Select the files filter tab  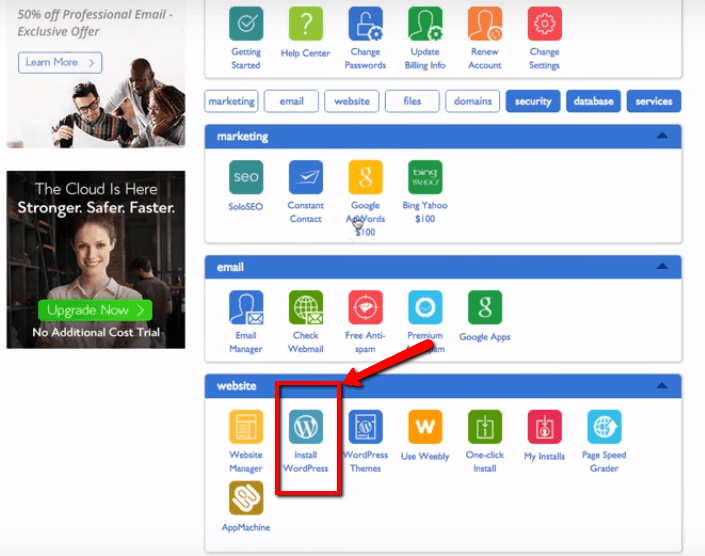(412, 101)
